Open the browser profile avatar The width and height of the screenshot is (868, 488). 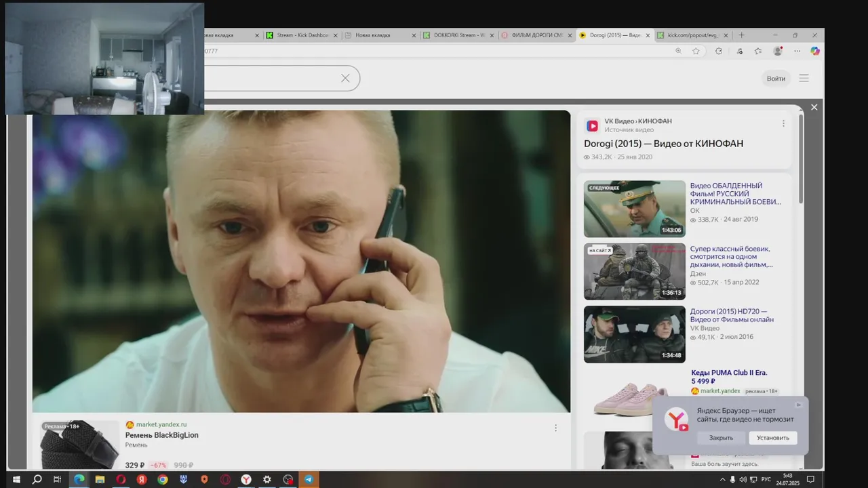(778, 51)
